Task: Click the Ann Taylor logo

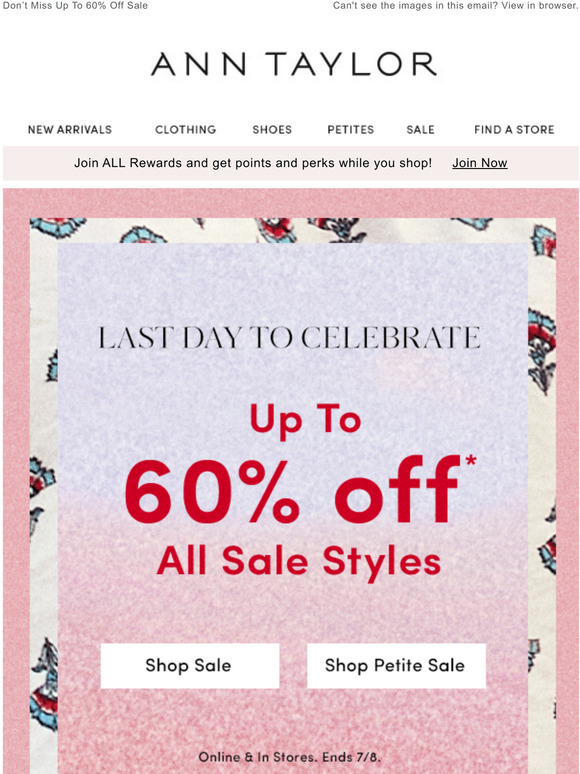Action: 294,64
